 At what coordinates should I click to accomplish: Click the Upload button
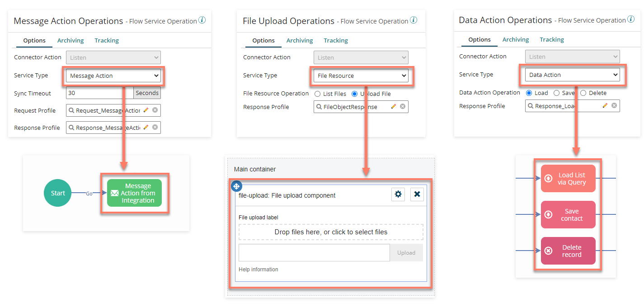pyautogui.click(x=406, y=253)
